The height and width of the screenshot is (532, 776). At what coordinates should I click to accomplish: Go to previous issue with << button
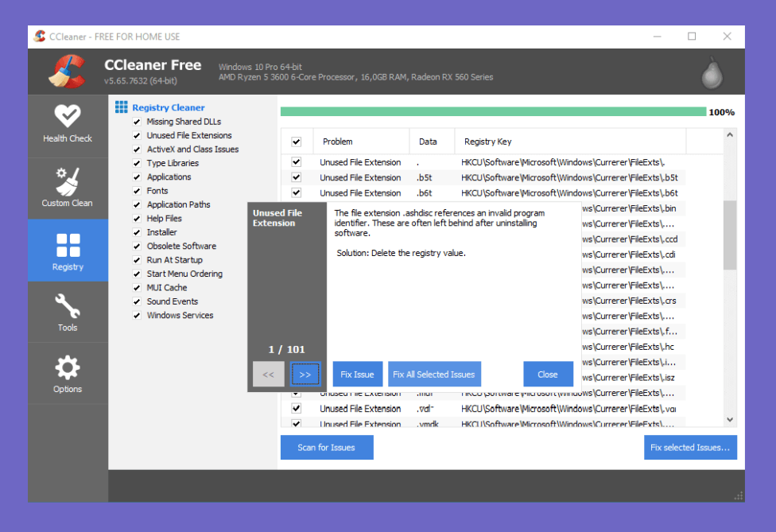(x=268, y=374)
